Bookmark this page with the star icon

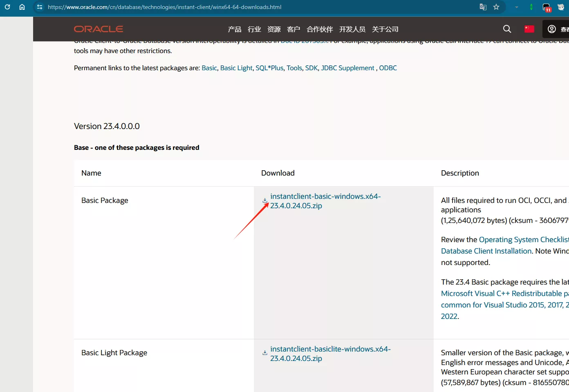(x=496, y=7)
